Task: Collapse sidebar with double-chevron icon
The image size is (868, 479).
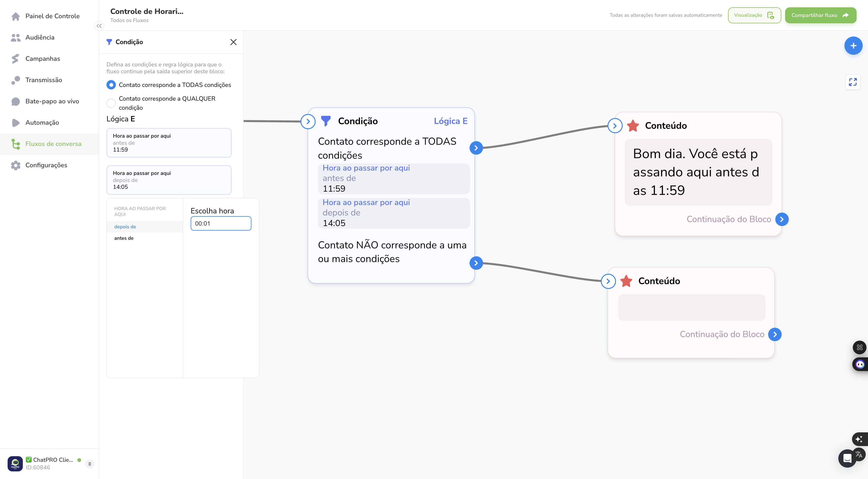Action: coord(99,26)
